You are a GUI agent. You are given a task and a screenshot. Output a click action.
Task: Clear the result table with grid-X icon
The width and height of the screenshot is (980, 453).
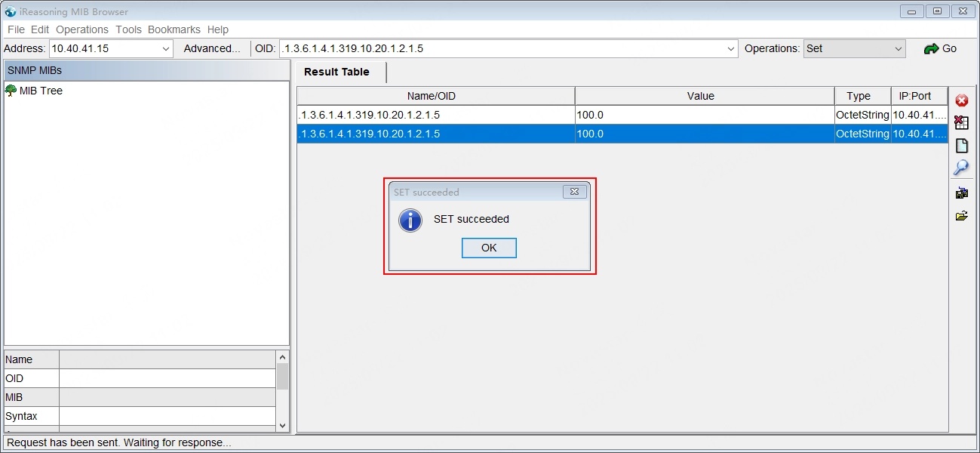point(961,123)
